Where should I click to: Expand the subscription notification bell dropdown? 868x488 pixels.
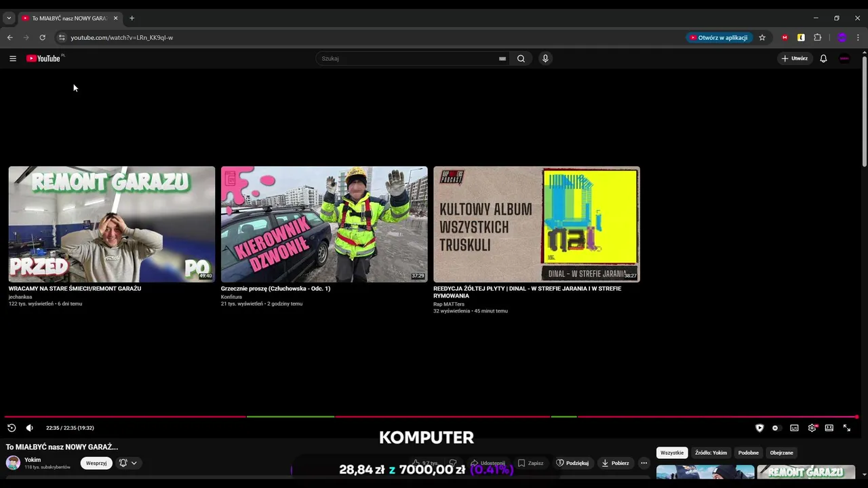128,463
